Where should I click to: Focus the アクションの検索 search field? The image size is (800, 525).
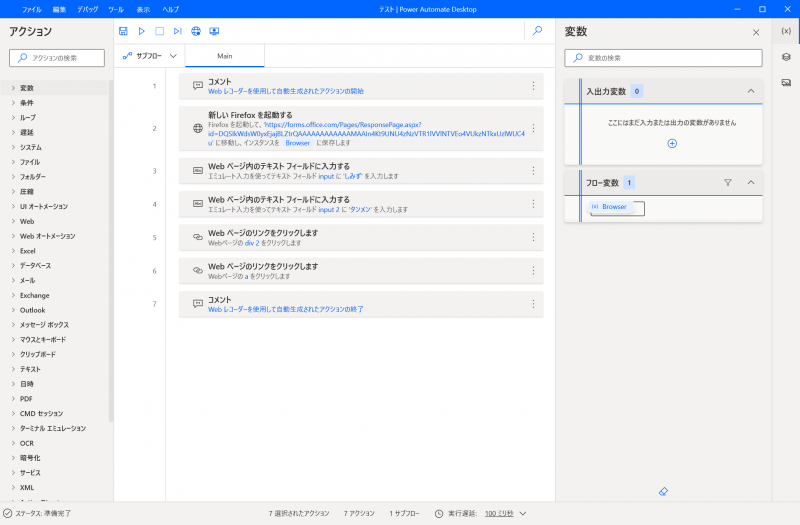click(x=57, y=58)
